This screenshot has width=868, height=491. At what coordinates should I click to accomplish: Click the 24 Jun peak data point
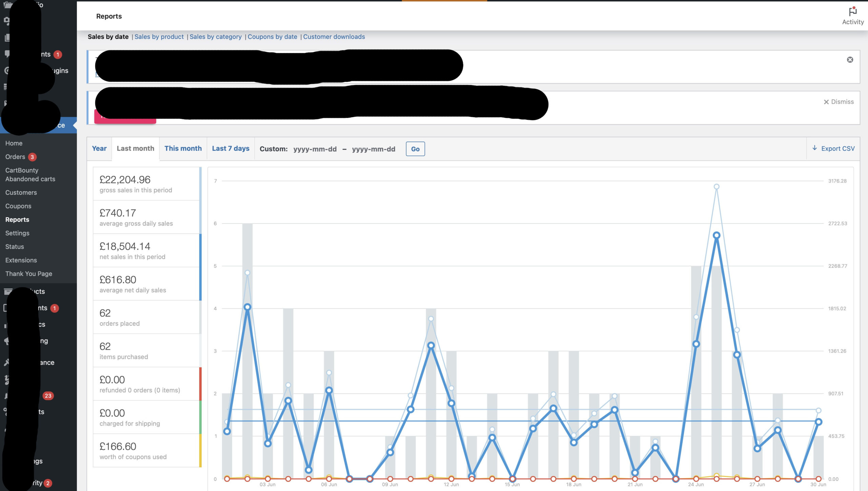(x=716, y=235)
